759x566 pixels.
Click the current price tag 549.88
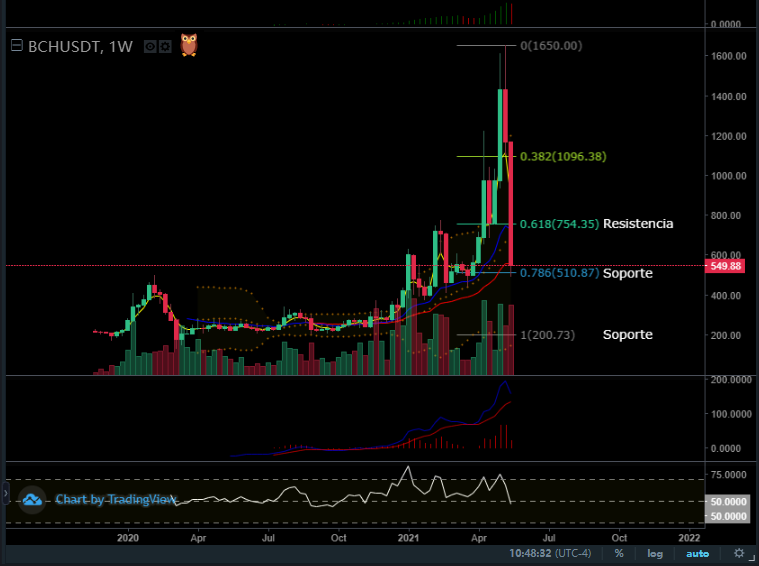pos(725,266)
